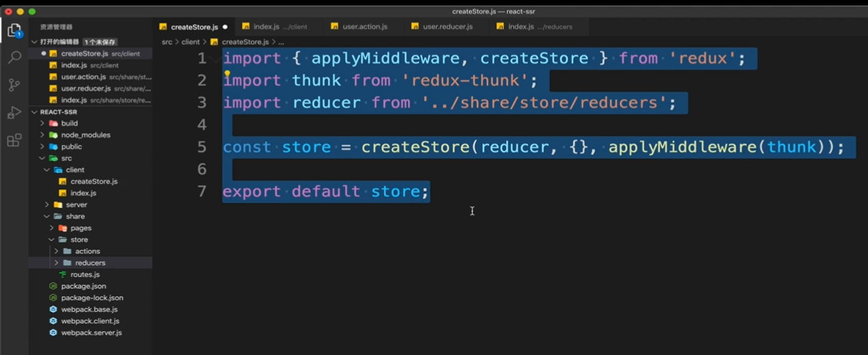Click the 1个未保存 unsaved badge
The width and height of the screenshot is (868, 355).
(x=99, y=42)
